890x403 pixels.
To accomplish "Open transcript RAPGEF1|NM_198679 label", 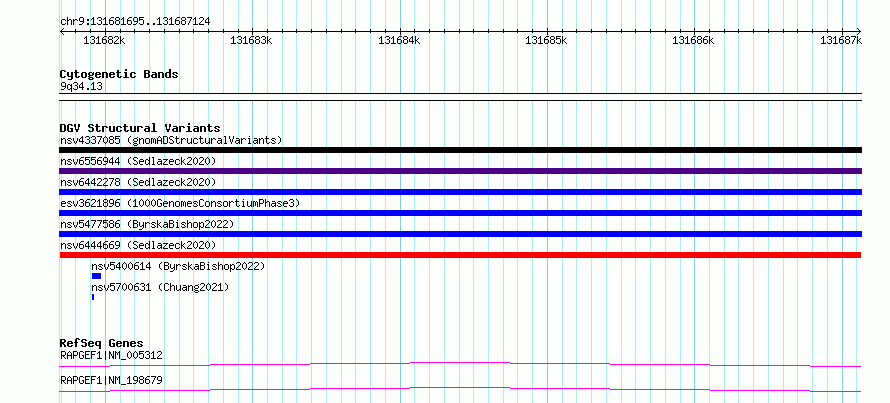I will (111, 380).
